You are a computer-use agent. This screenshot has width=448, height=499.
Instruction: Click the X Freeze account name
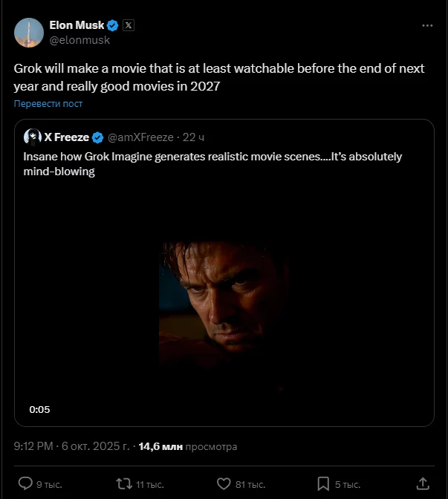pos(67,137)
